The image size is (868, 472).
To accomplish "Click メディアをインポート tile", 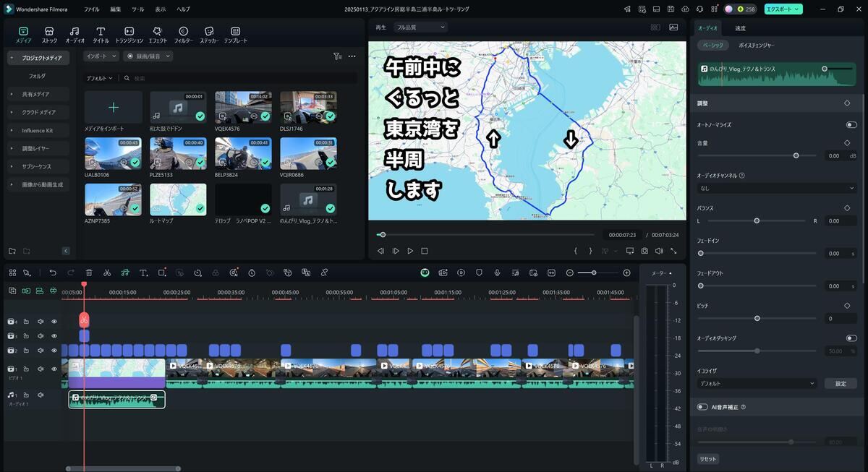I will pos(113,107).
